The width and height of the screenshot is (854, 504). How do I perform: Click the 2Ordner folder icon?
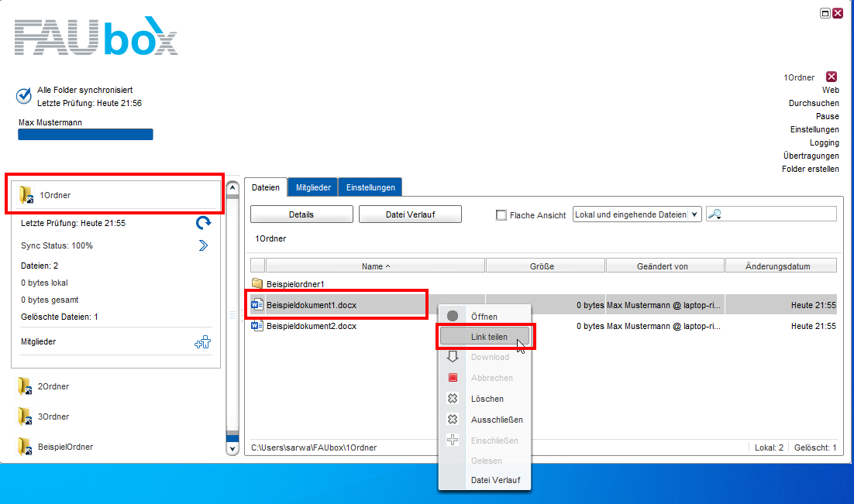click(24, 386)
